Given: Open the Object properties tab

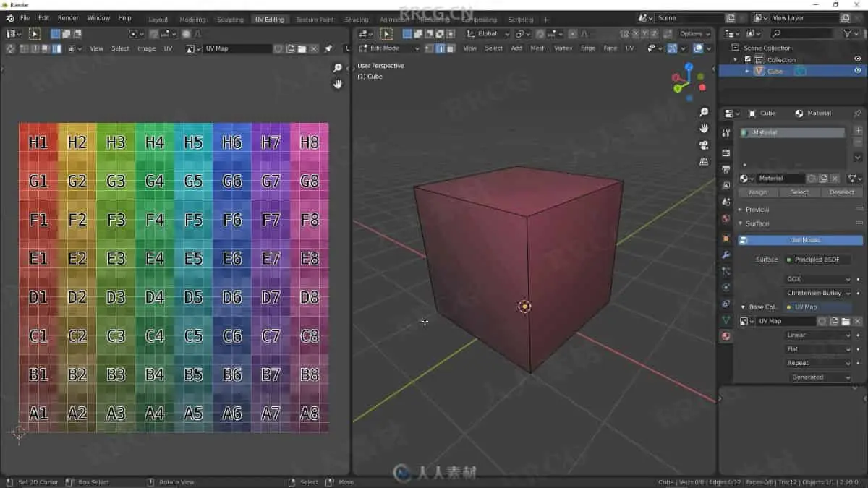Looking at the screenshot, I should (726, 239).
